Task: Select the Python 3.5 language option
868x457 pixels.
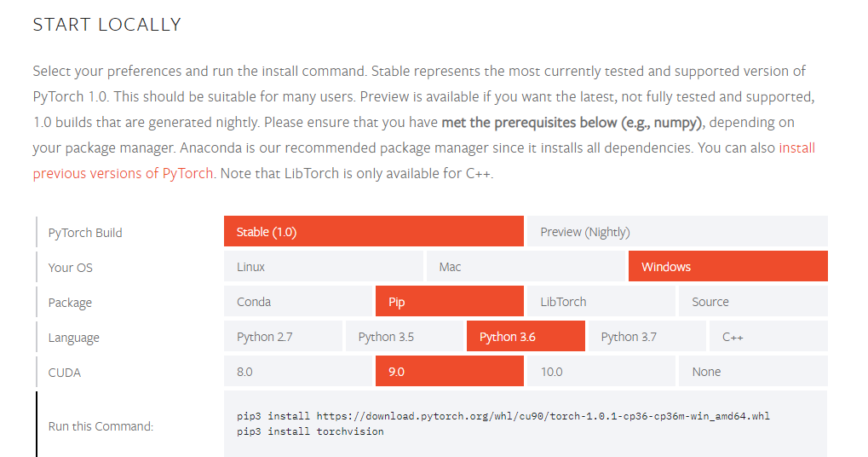Action: pos(404,337)
